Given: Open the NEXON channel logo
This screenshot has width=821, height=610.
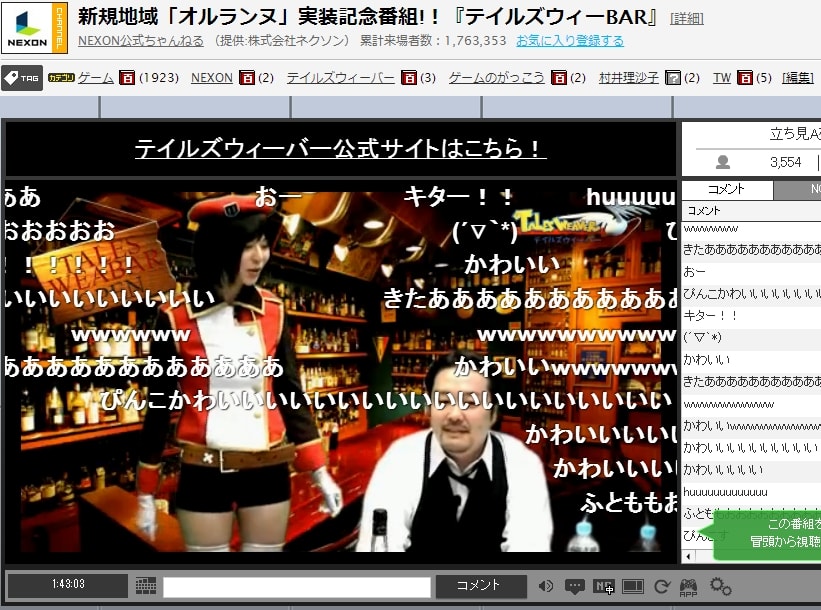Looking at the screenshot, I should pos(35,28).
